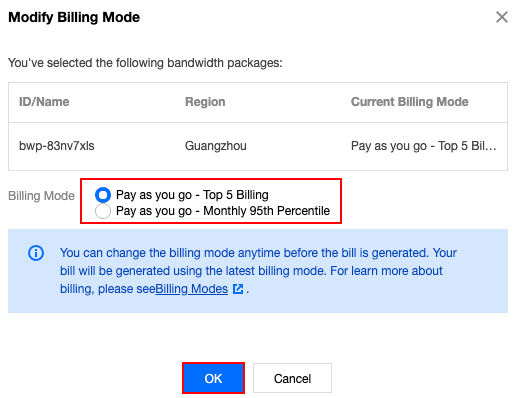This screenshot has width=518, height=398.
Task: Click the Guangzhou region cell
Action: 216,146
